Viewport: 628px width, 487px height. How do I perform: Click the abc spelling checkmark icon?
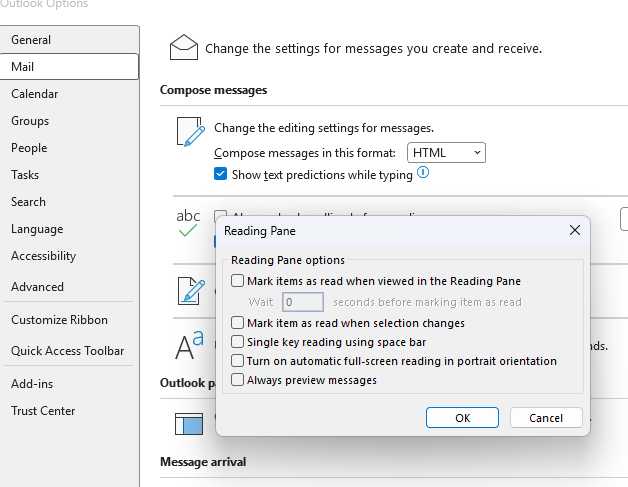(x=188, y=223)
